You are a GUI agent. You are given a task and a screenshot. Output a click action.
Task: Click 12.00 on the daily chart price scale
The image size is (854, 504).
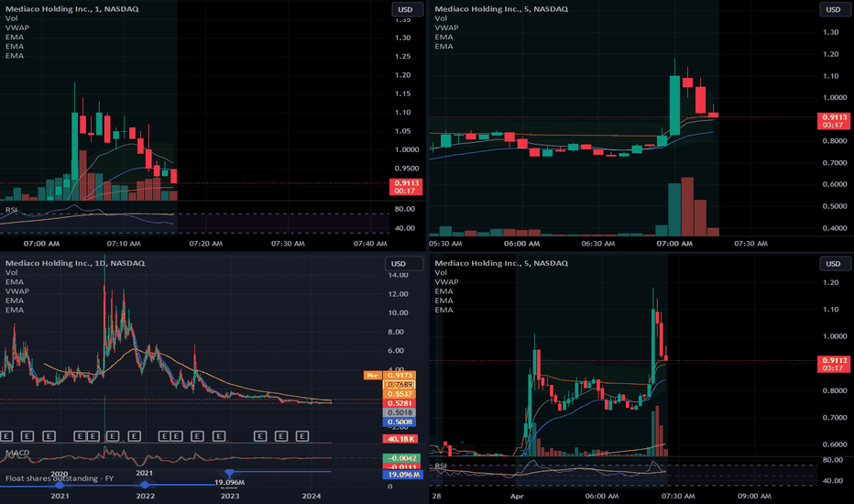[x=398, y=294]
